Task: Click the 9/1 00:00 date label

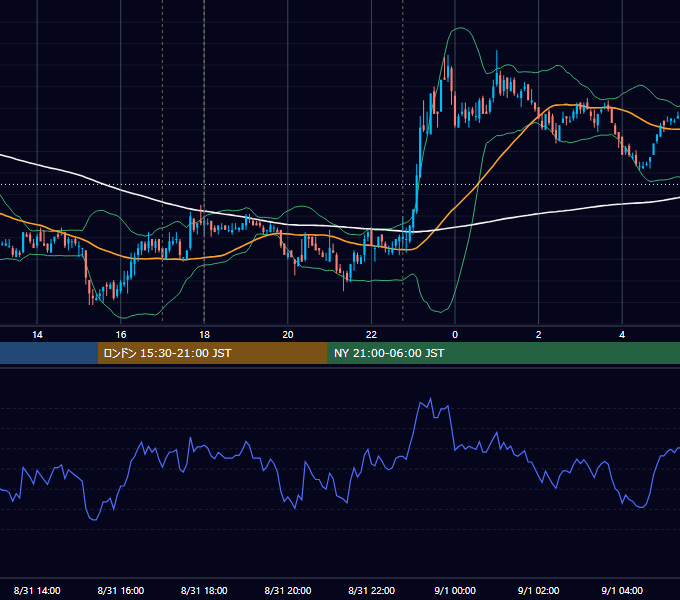Action: click(x=455, y=590)
